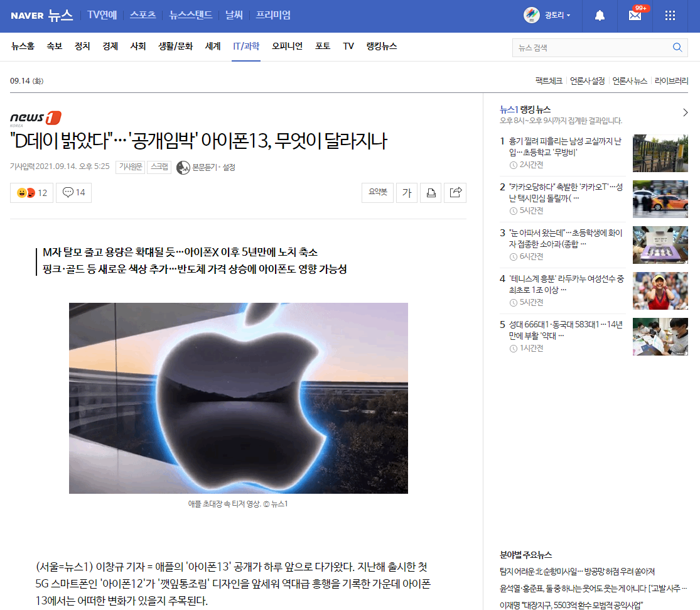Select the 오피니언 news tab
This screenshot has width=700, height=610.
pos(287,46)
